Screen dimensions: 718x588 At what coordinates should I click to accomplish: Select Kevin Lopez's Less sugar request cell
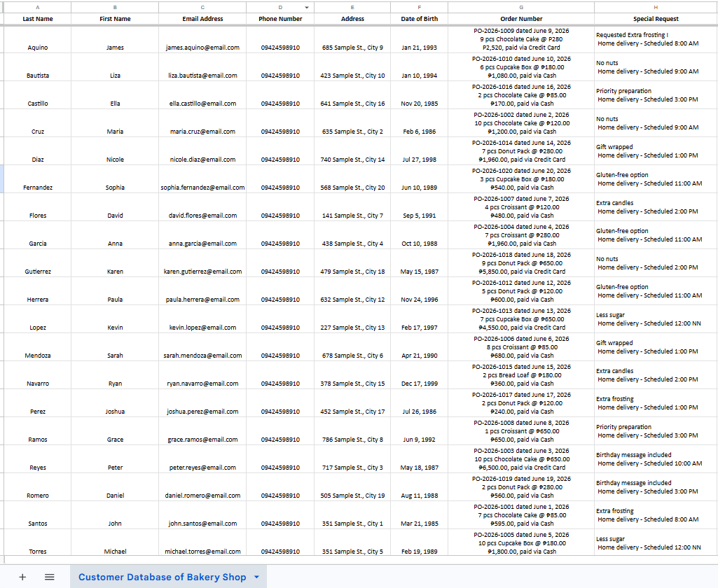coord(656,319)
